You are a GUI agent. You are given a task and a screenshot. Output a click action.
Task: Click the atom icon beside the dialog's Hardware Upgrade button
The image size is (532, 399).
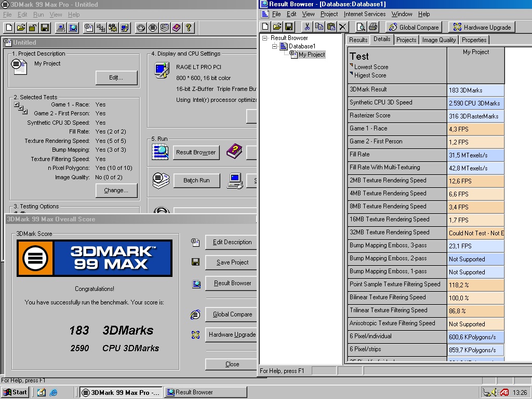[x=195, y=335]
